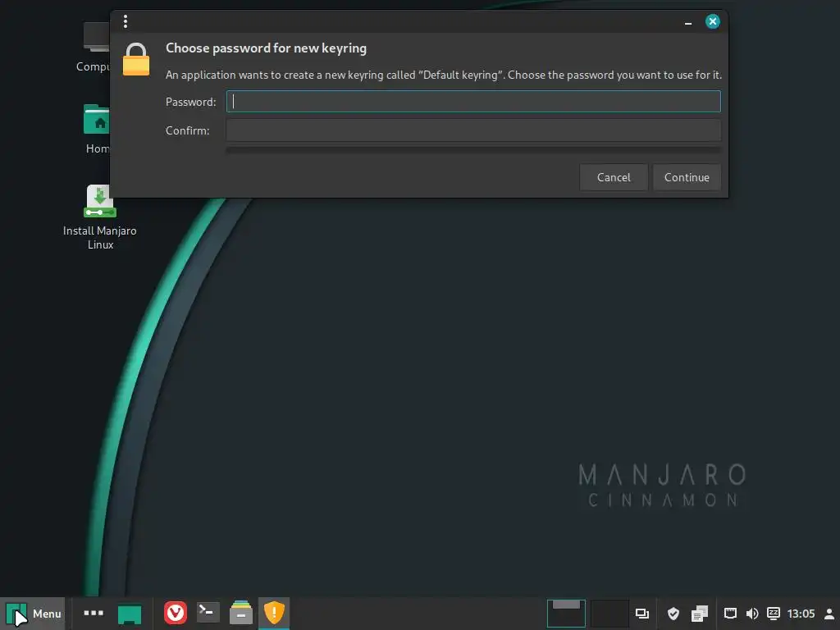Screen dimensions: 840x630
Task: Open the dialog's three-dot window menu
Action: coord(126,21)
